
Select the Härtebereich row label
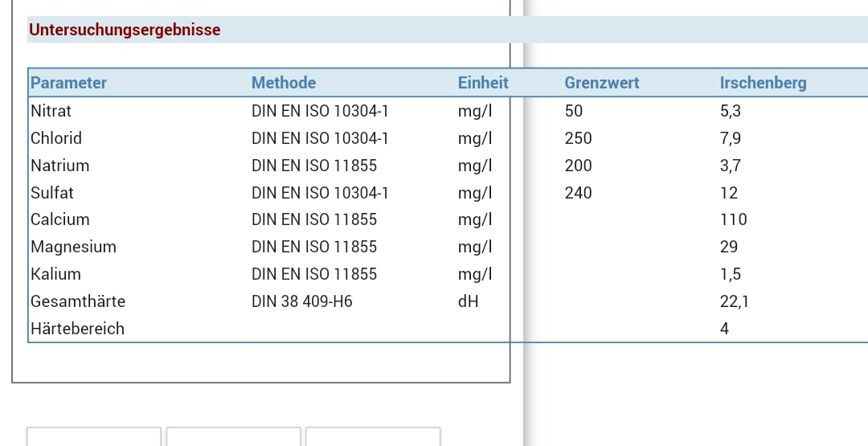click(77, 329)
